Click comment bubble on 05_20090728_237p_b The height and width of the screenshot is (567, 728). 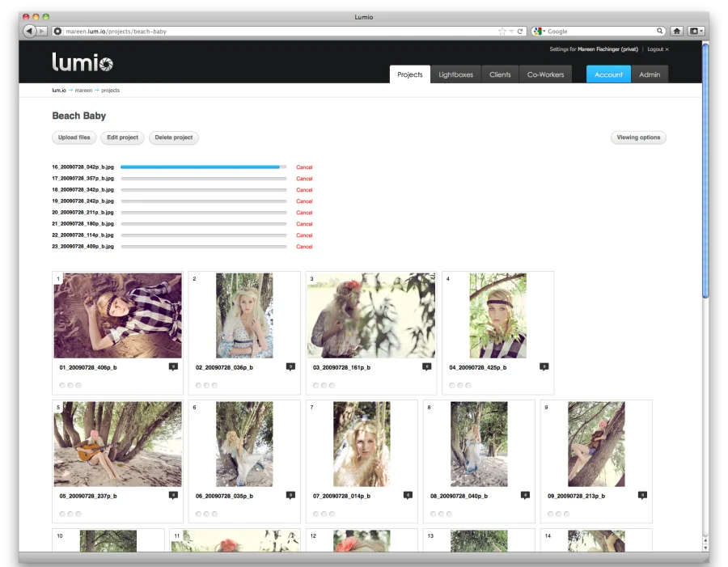click(172, 495)
